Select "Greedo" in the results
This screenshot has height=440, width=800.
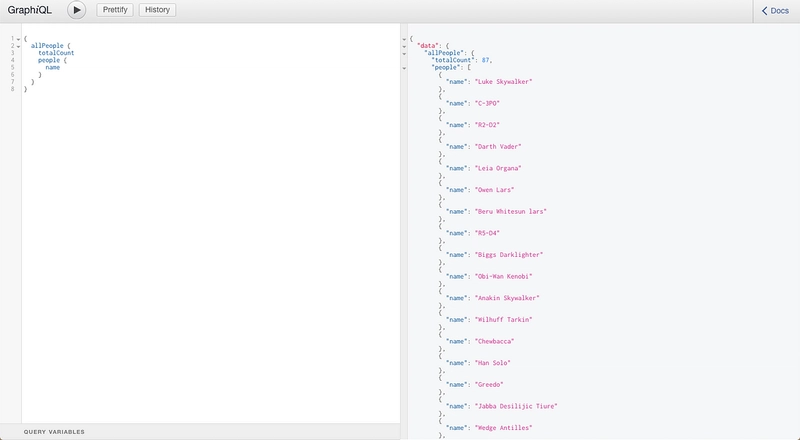tap(489, 385)
